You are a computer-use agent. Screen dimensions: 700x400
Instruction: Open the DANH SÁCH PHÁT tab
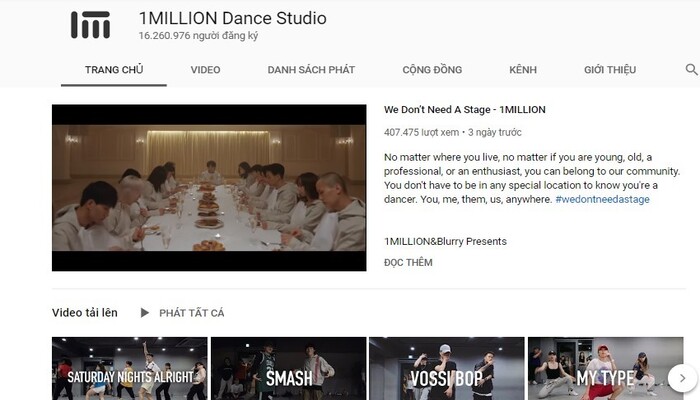311,70
